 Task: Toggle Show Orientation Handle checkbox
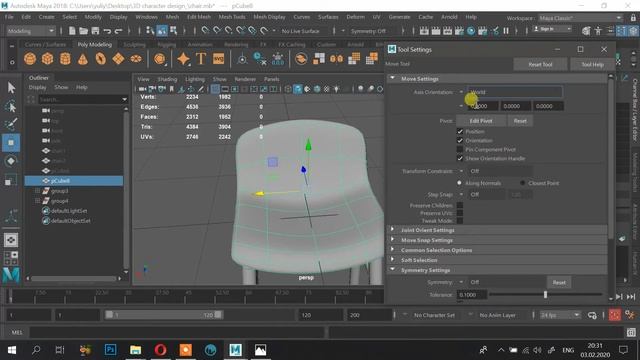[x=460, y=158]
